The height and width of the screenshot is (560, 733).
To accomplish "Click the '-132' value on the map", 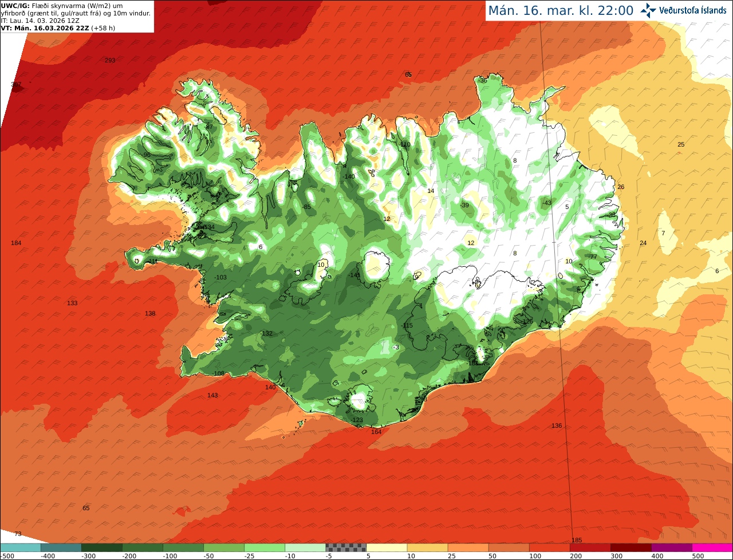I will (266, 333).
